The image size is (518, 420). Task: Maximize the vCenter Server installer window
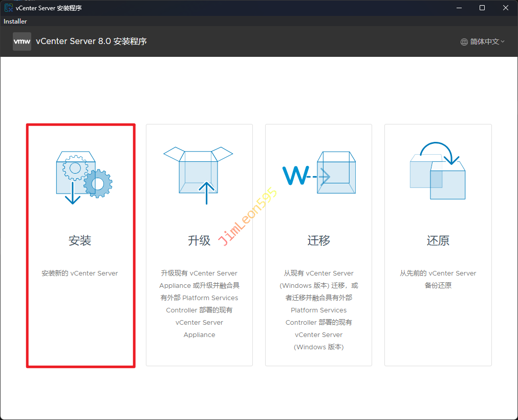482,8
